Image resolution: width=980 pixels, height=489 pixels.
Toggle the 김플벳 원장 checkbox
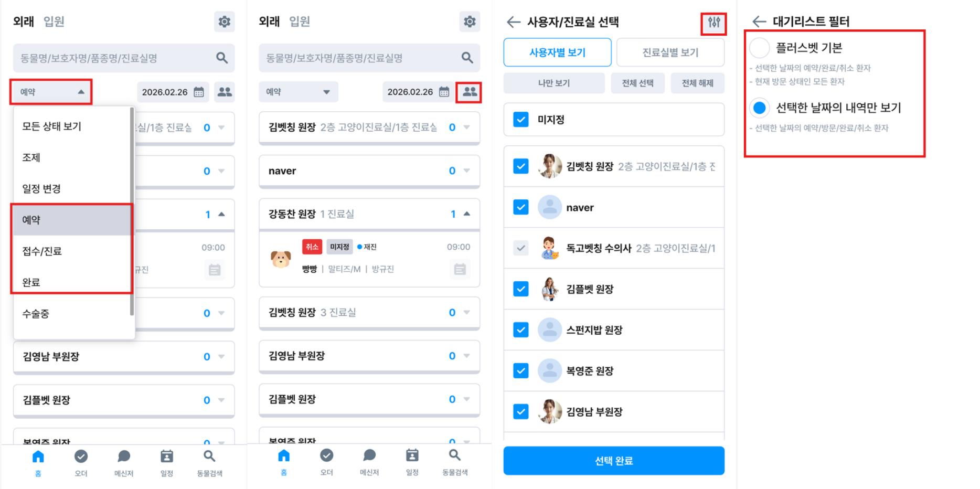(521, 289)
